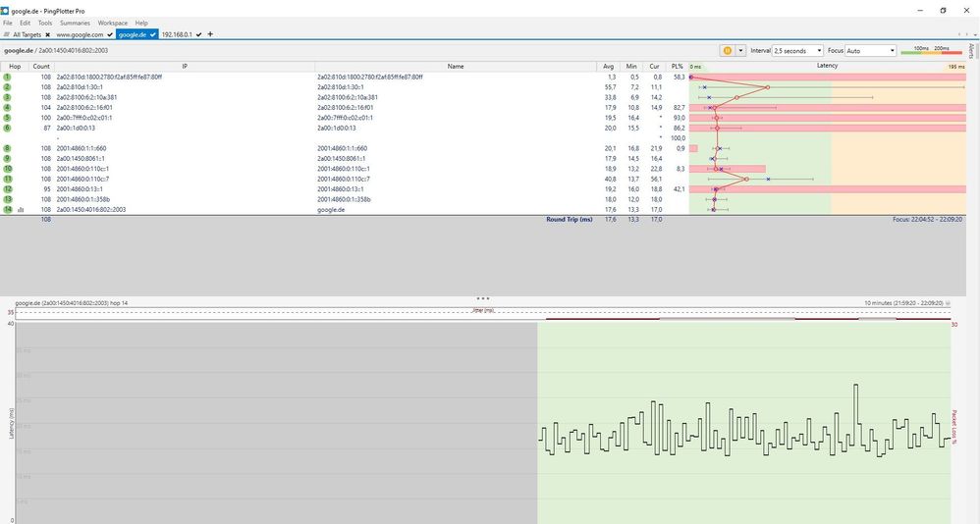Viewport: 980px width, 524px height.
Task: Click the hop 3 green circle icon
Action: pyautogui.click(x=8, y=97)
